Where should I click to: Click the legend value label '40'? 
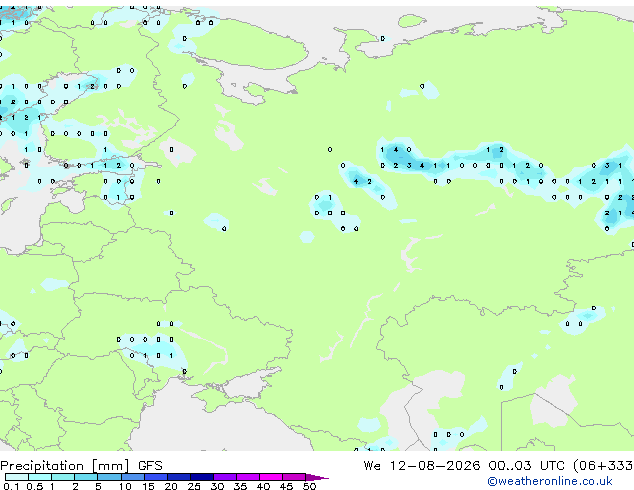[x=263, y=486]
